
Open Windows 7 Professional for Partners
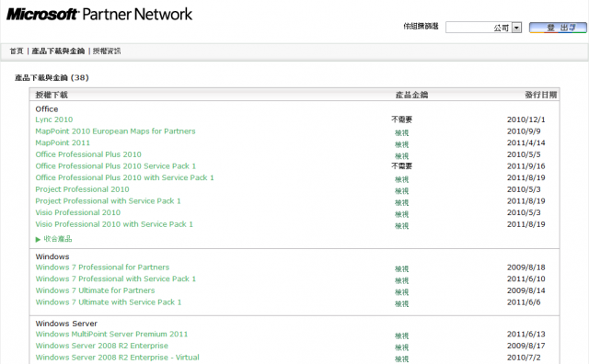(102, 267)
